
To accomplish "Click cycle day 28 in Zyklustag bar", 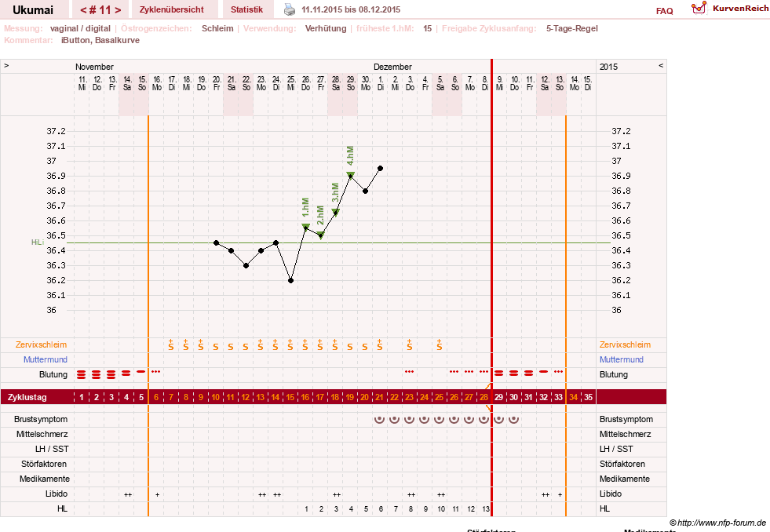I will point(484,397).
